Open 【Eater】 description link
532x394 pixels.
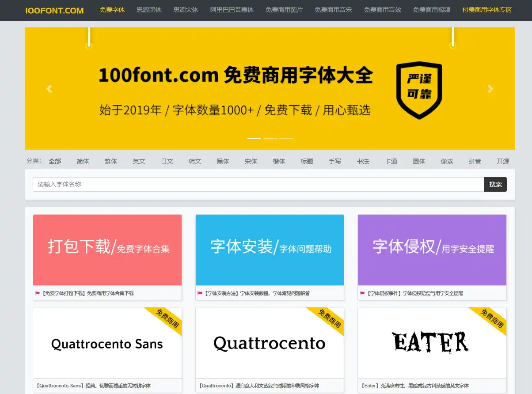pos(414,386)
